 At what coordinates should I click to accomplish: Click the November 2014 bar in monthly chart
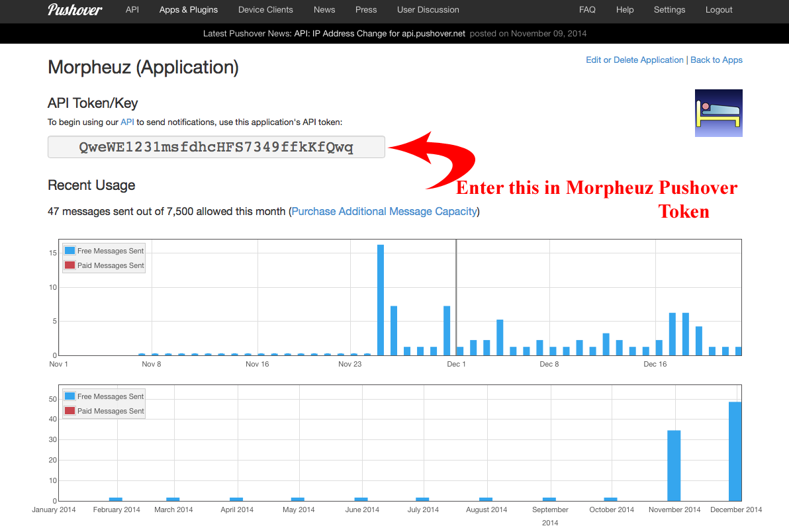coord(674,466)
